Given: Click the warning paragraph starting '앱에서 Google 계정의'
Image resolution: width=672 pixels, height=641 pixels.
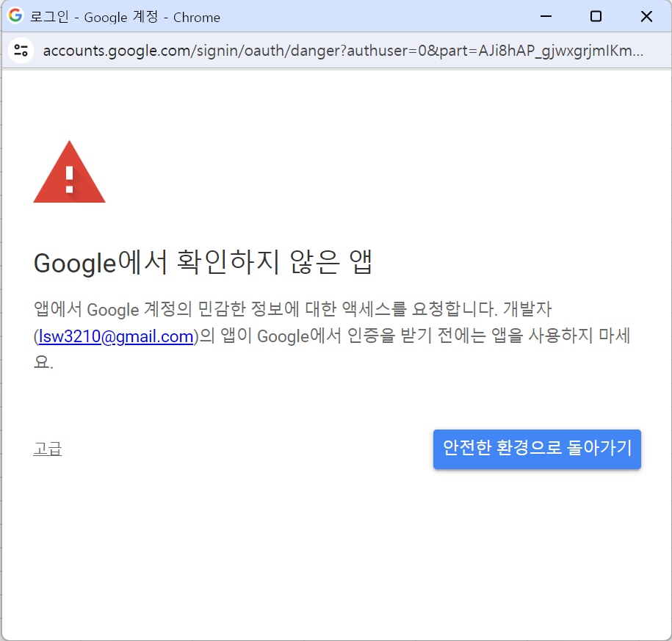Looking at the screenshot, I should (332, 336).
